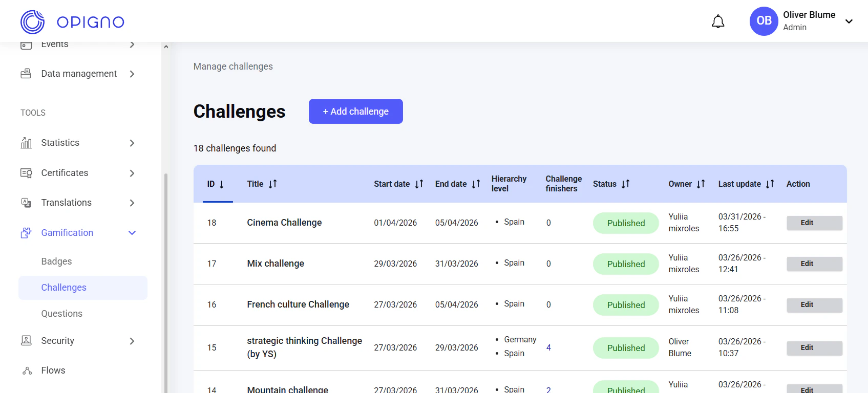Click Challenge finishers column header
Screen dimensions: 868x393
[x=563, y=184]
